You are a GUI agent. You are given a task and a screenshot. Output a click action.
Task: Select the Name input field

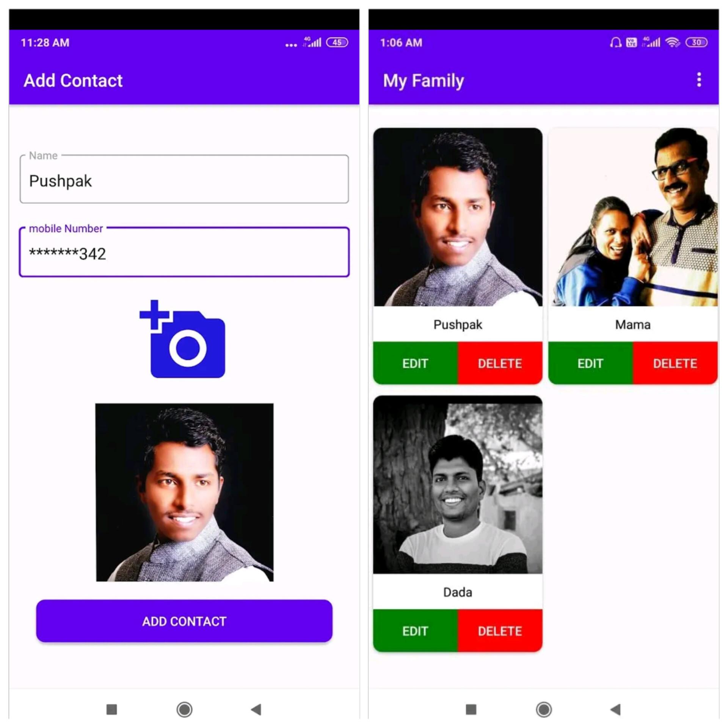click(x=184, y=180)
